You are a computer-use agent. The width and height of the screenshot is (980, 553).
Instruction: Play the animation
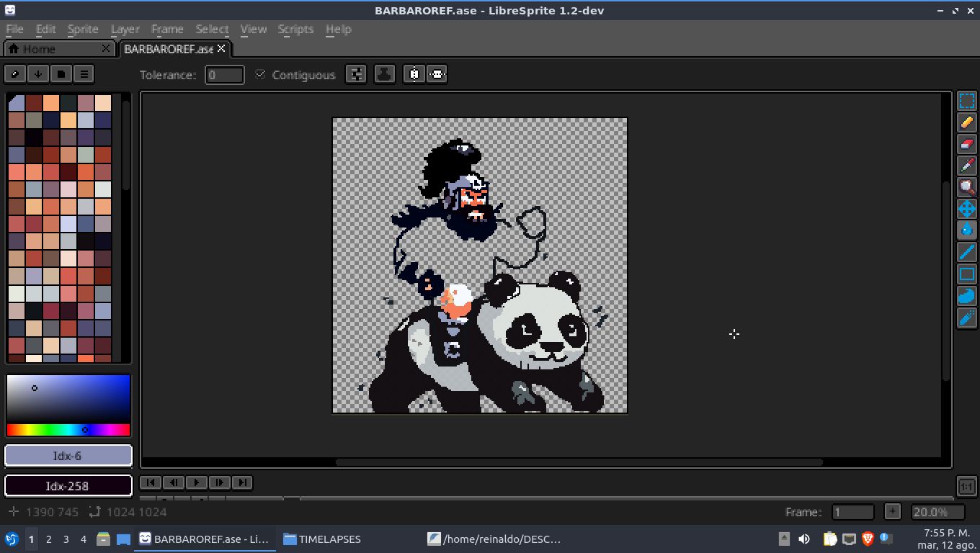pos(196,482)
